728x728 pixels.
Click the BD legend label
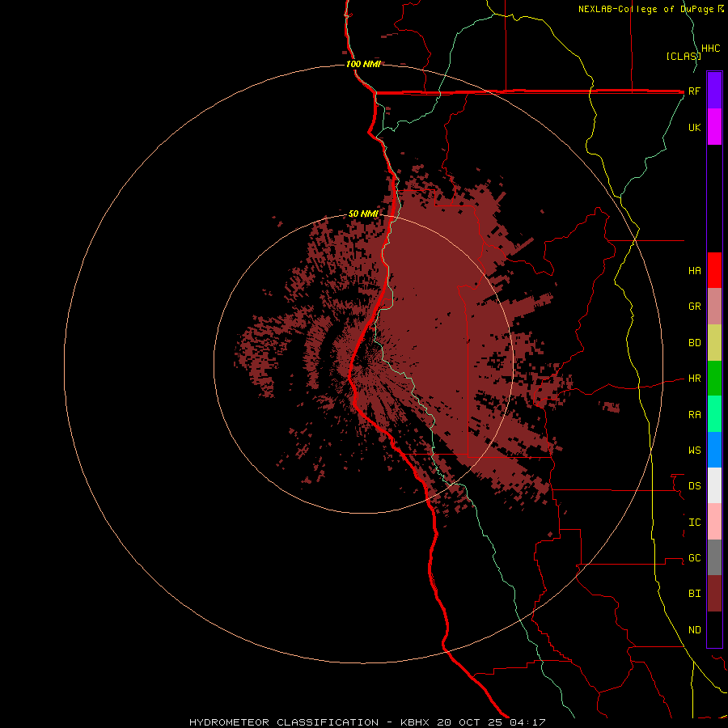coord(694,343)
